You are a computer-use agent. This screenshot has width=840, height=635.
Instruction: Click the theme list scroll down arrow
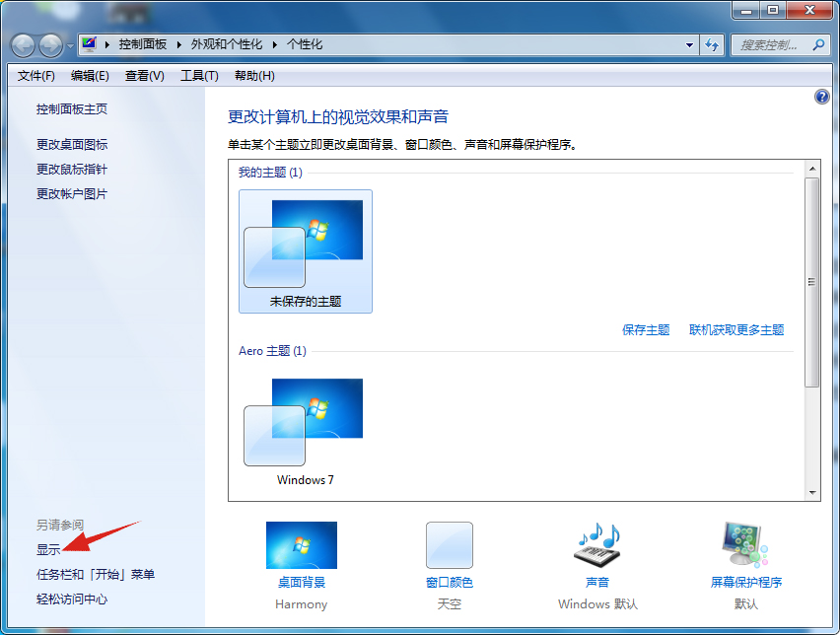(x=812, y=492)
